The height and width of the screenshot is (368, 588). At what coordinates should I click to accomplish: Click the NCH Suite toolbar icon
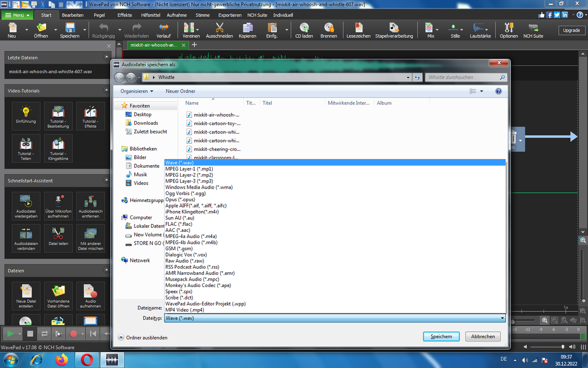pos(533,30)
